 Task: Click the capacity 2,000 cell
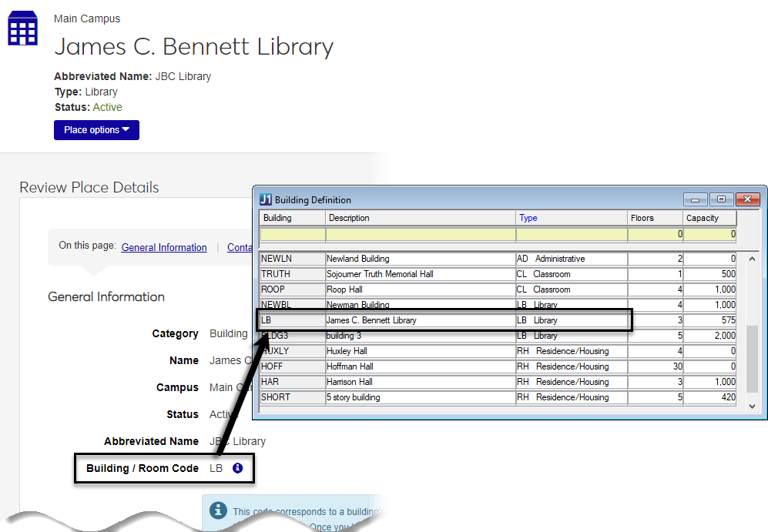[709, 336]
